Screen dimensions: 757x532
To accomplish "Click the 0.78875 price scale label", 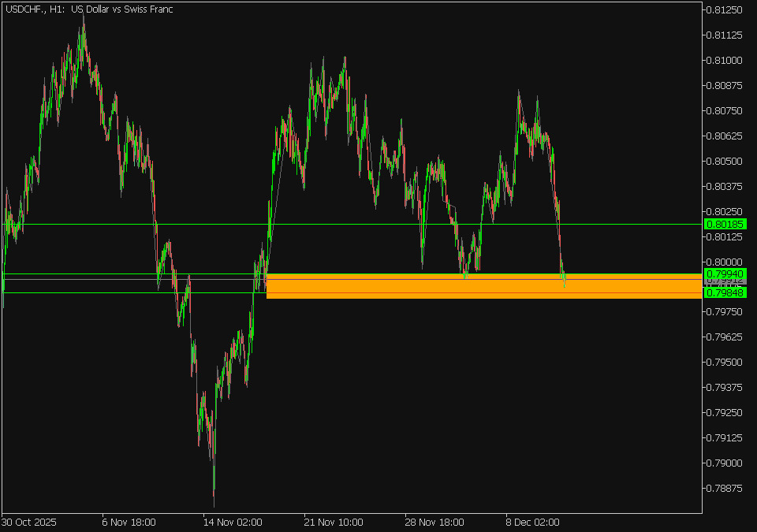I will pos(724,488).
